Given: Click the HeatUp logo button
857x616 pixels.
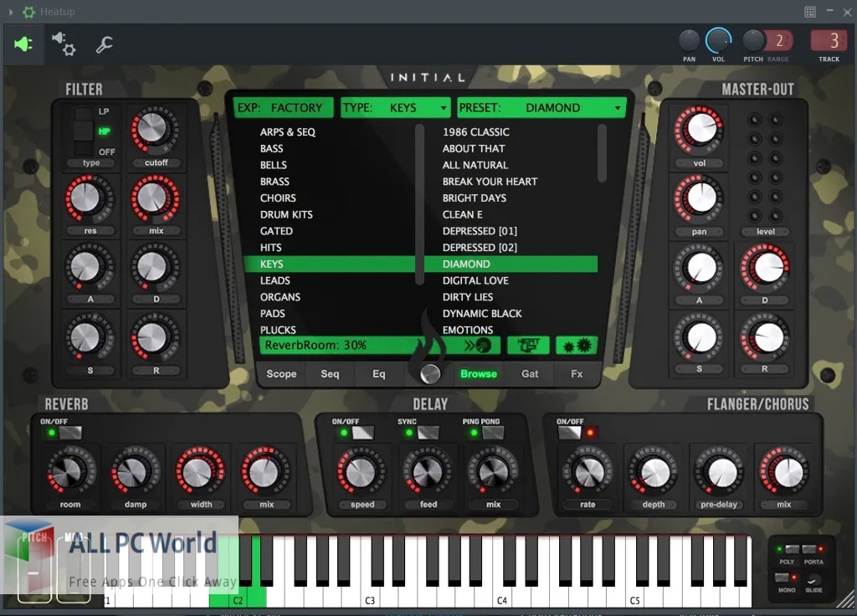Looking at the screenshot, I should coord(528,346).
